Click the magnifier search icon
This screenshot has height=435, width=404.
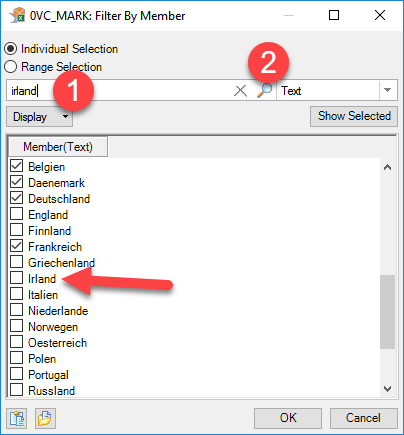point(265,90)
